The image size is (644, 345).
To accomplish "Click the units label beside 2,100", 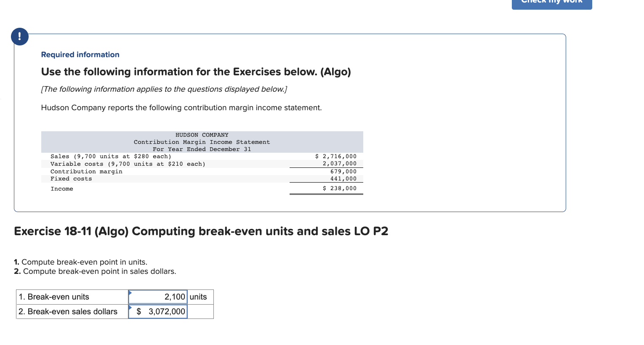I will click(x=198, y=297).
